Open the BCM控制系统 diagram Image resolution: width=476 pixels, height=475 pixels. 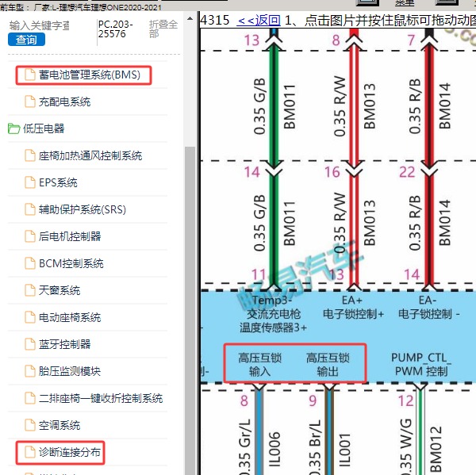(71, 263)
